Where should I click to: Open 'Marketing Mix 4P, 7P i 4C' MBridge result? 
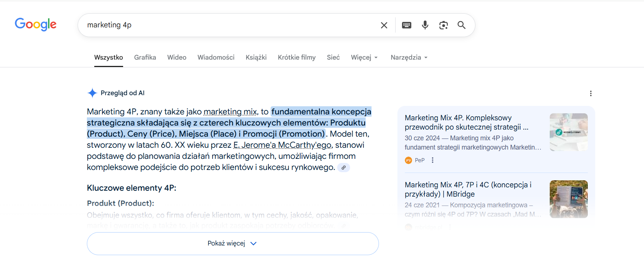[468, 189]
